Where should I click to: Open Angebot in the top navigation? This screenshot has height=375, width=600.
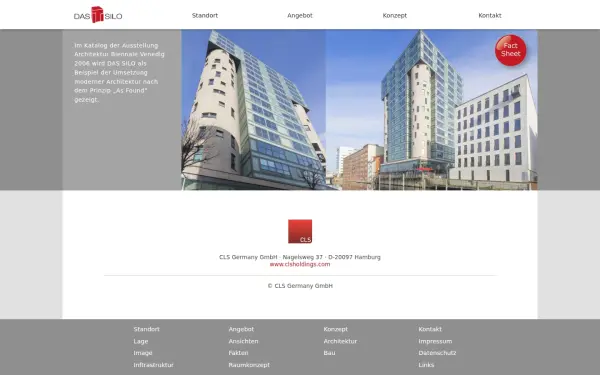point(300,16)
